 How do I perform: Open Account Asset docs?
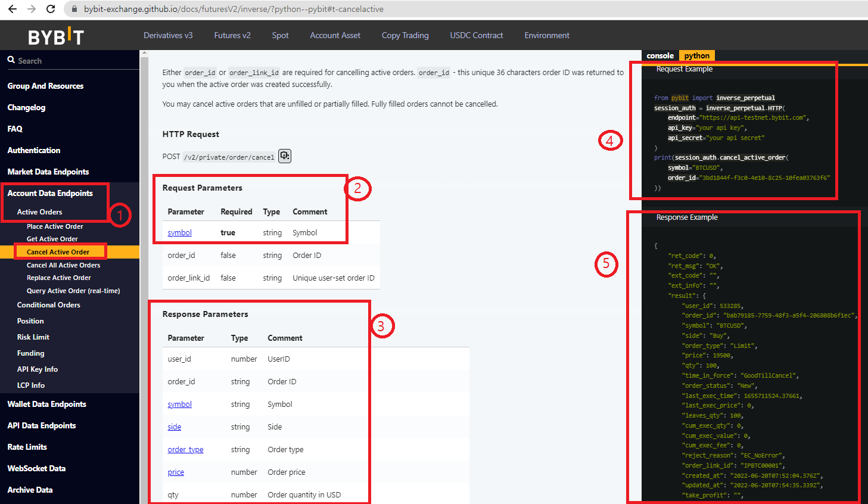(x=335, y=35)
